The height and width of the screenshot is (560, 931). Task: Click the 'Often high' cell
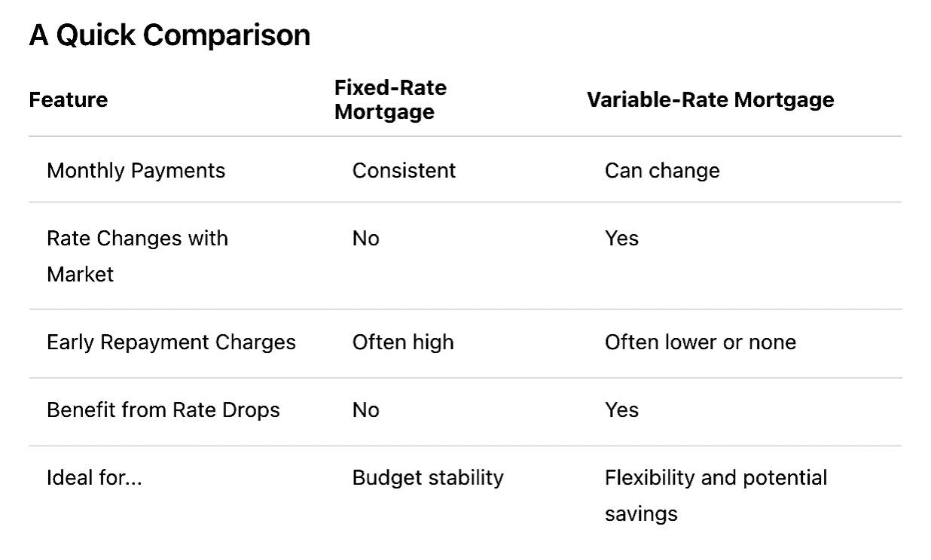point(403,342)
